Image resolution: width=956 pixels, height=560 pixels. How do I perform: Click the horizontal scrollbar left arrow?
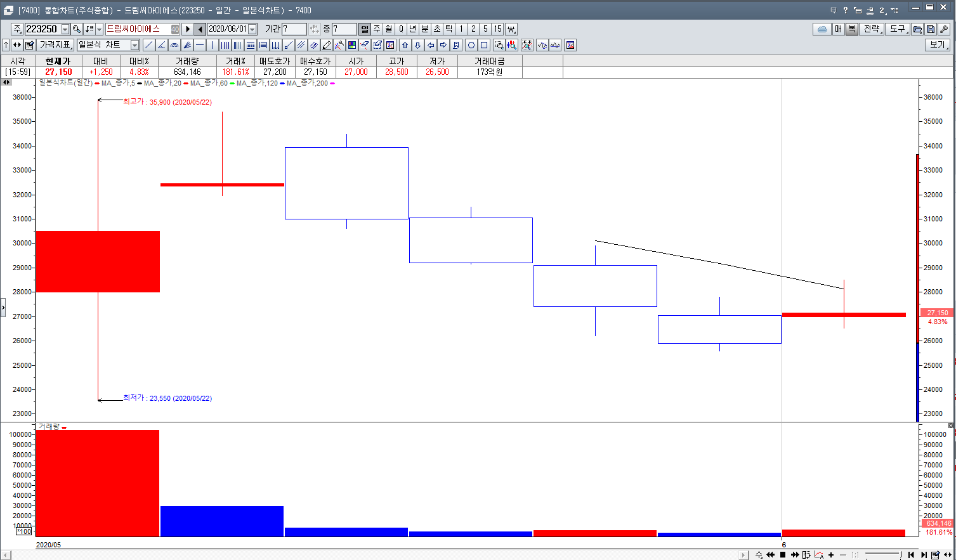tap(6, 555)
